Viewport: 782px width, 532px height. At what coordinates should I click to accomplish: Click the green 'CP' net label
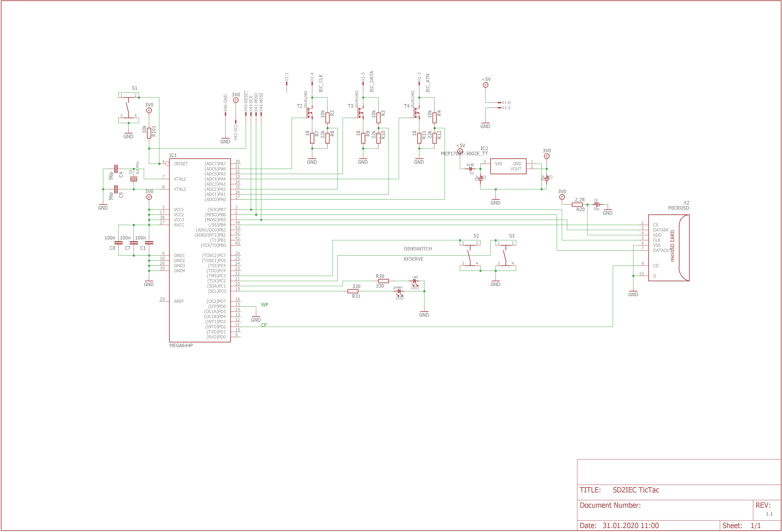point(264,325)
